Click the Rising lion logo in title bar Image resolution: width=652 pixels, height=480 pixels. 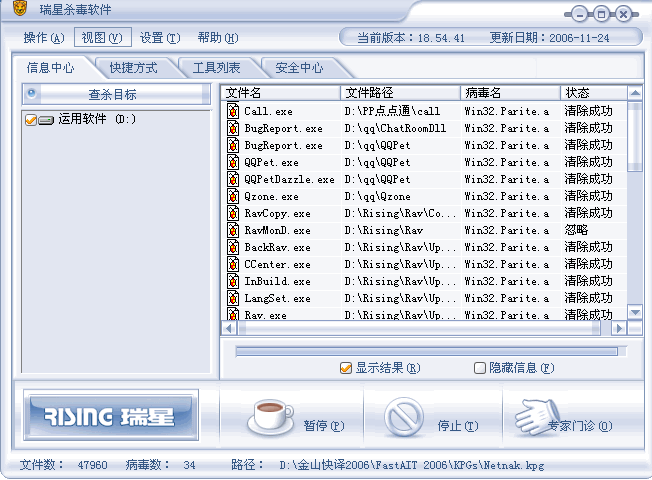[x=20, y=8]
